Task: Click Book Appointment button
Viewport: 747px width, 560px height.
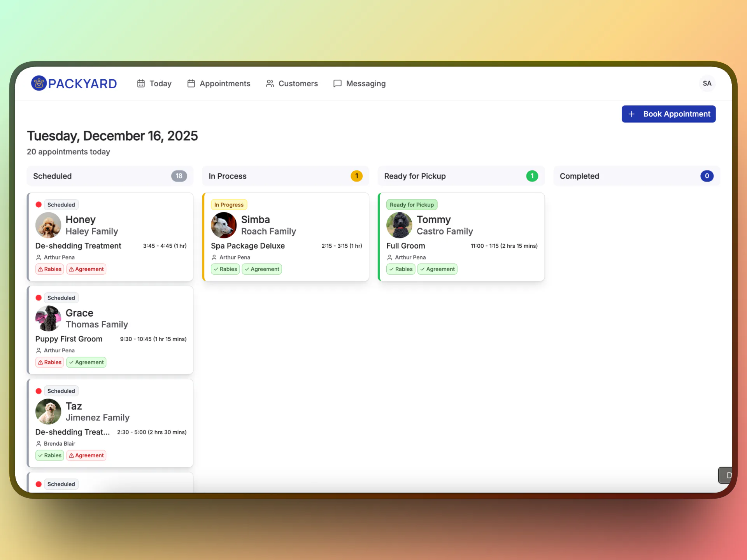Action: (x=668, y=114)
